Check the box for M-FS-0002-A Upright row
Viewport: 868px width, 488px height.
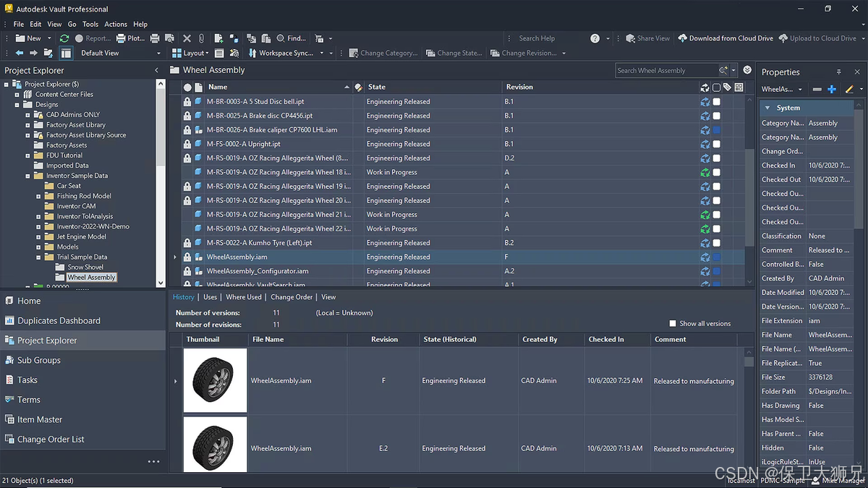[716, 144]
